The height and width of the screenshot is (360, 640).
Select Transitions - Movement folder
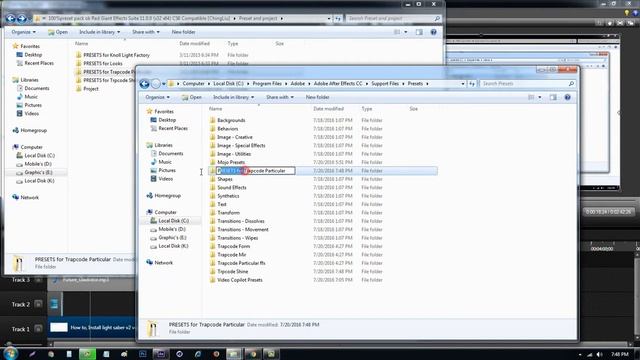243,229
